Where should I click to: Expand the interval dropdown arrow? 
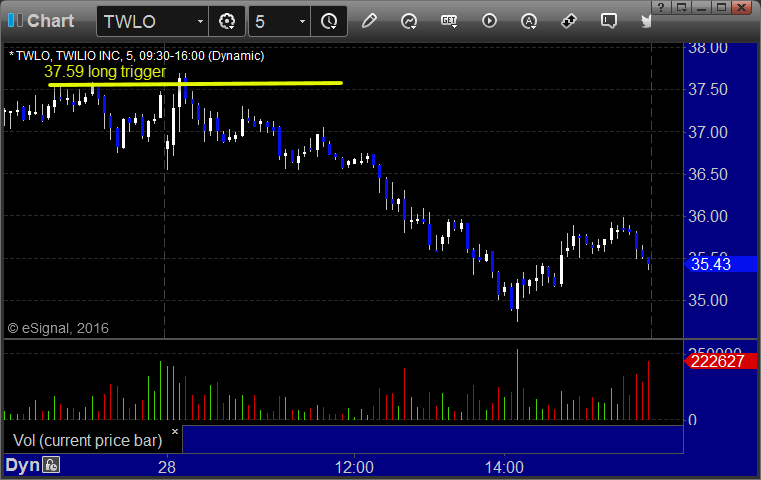(302, 21)
